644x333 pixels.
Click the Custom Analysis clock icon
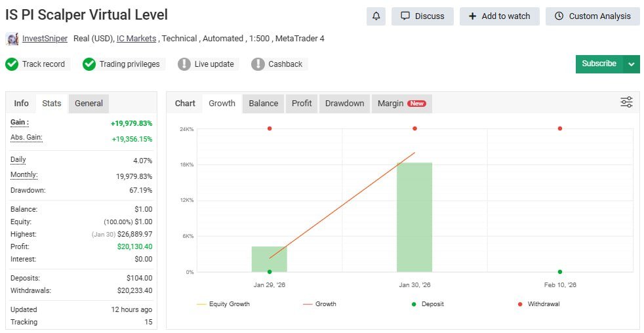(559, 16)
